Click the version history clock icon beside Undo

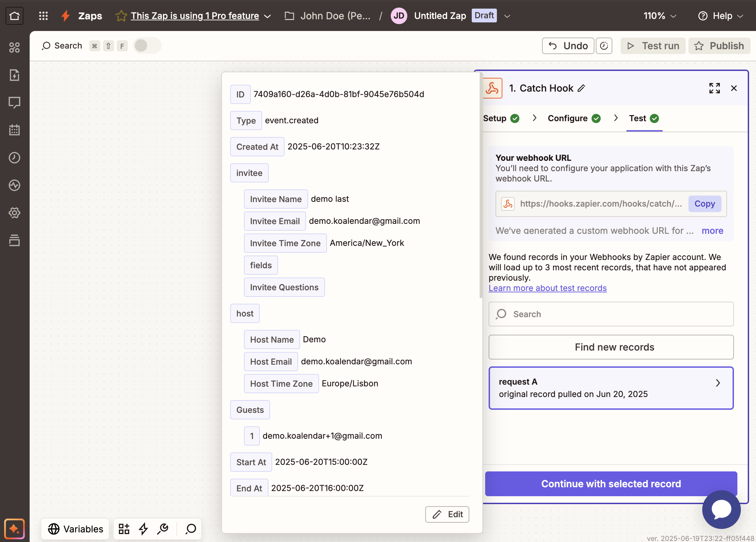(604, 46)
